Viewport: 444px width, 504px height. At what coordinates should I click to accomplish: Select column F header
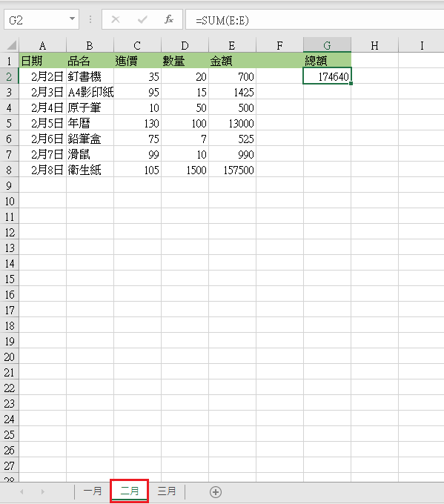coord(279,45)
